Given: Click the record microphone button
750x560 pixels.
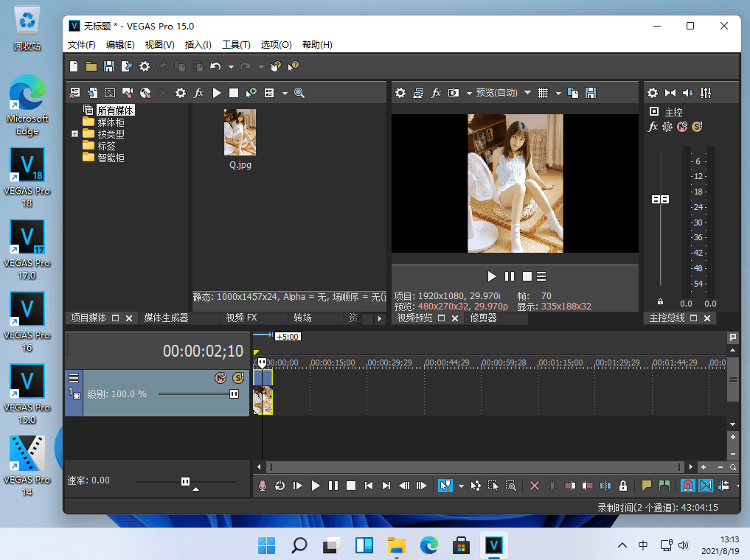Looking at the screenshot, I should [262, 486].
